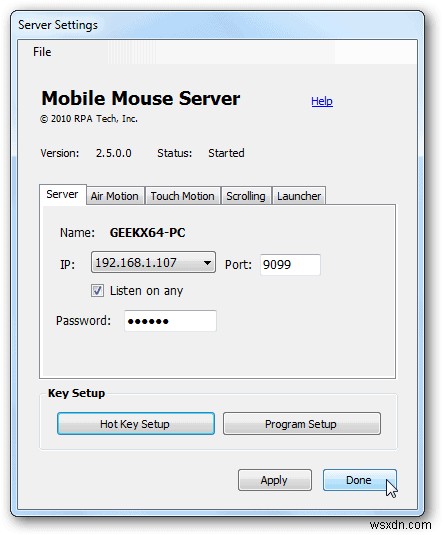Switch to the Air Motion tab
The width and height of the screenshot is (443, 535).
tap(115, 196)
